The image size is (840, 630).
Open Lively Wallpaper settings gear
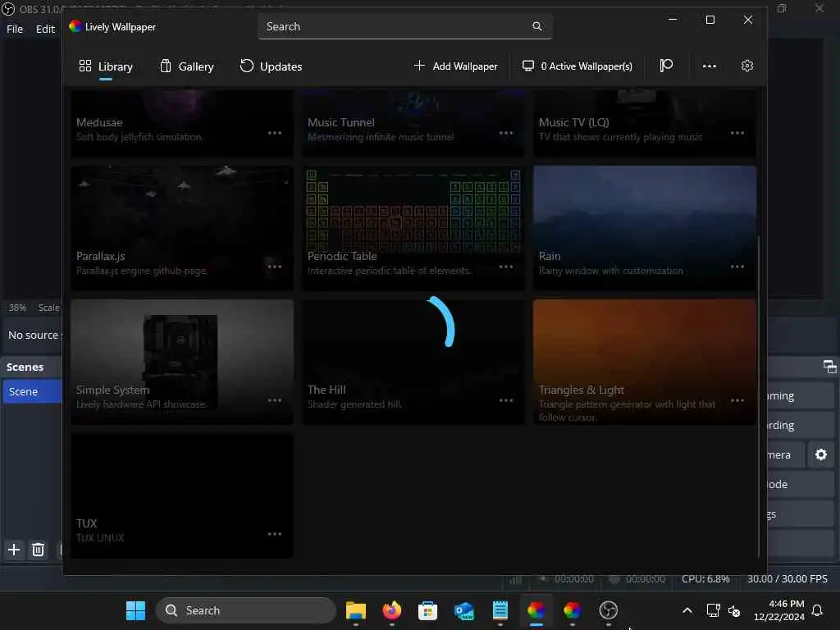747,66
